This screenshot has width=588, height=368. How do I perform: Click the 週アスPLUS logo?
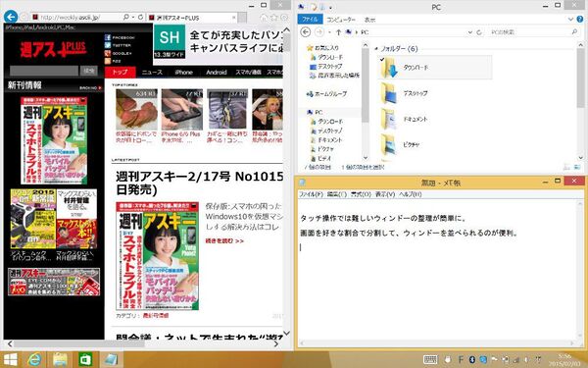pyautogui.click(x=53, y=49)
